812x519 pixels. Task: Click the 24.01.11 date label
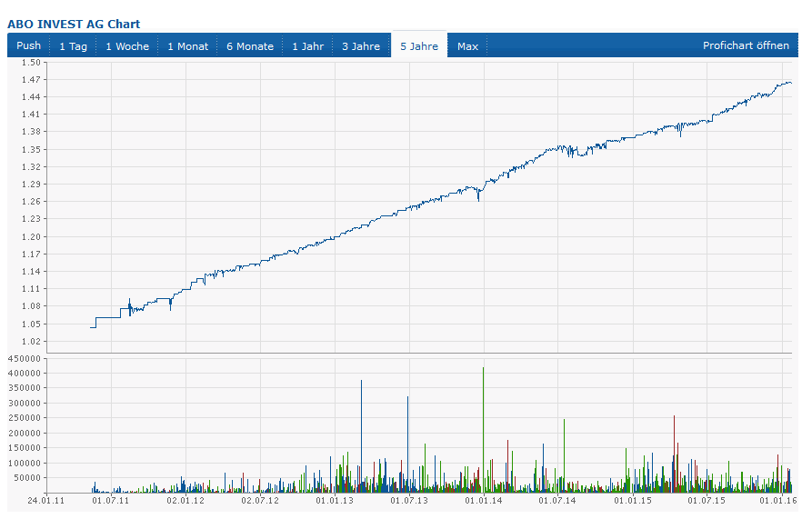pos(46,501)
